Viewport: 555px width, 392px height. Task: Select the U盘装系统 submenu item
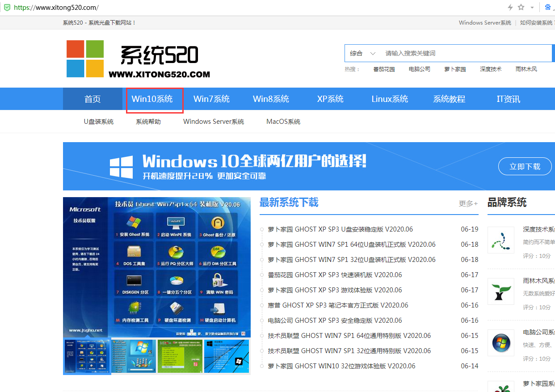[99, 122]
